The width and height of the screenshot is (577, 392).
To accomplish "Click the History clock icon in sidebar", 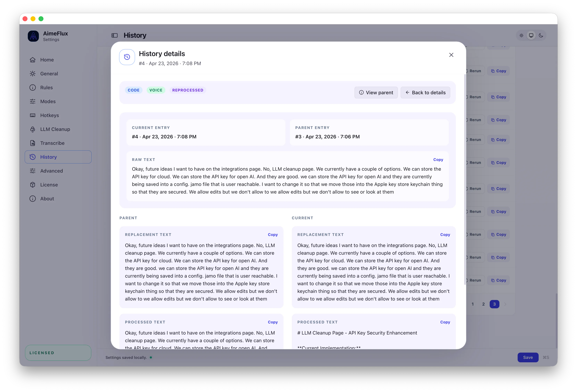I will coord(32,157).
